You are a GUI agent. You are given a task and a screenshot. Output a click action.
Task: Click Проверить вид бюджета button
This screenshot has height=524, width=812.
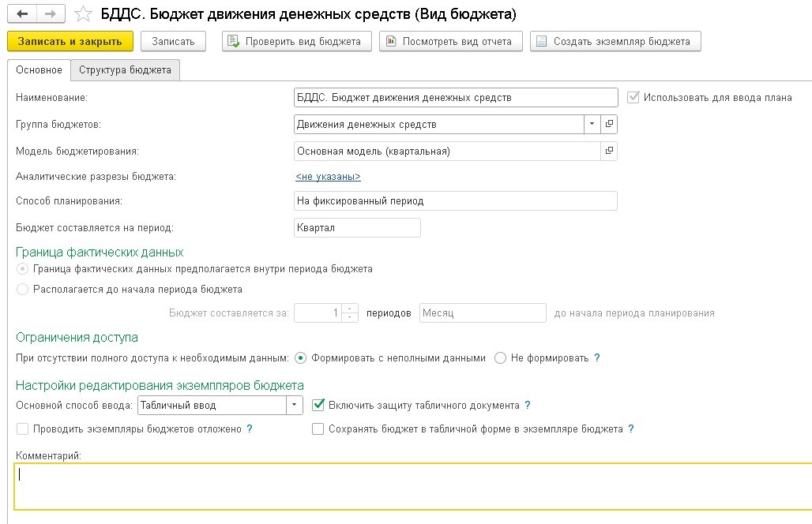[296, 41]
